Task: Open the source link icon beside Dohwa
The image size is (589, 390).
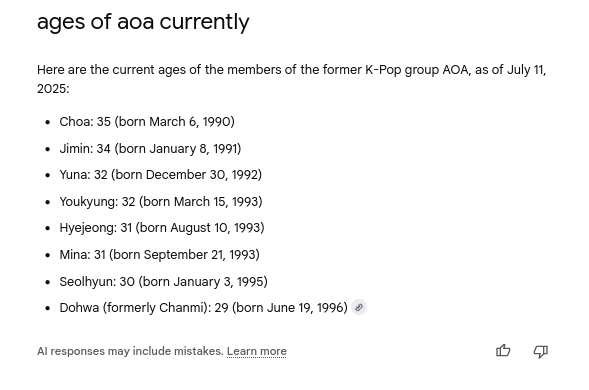Action: click(x=359, y=308)
